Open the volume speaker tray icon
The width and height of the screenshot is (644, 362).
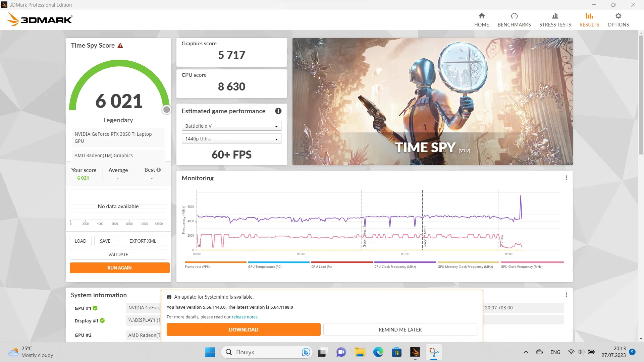coord(581,352)
